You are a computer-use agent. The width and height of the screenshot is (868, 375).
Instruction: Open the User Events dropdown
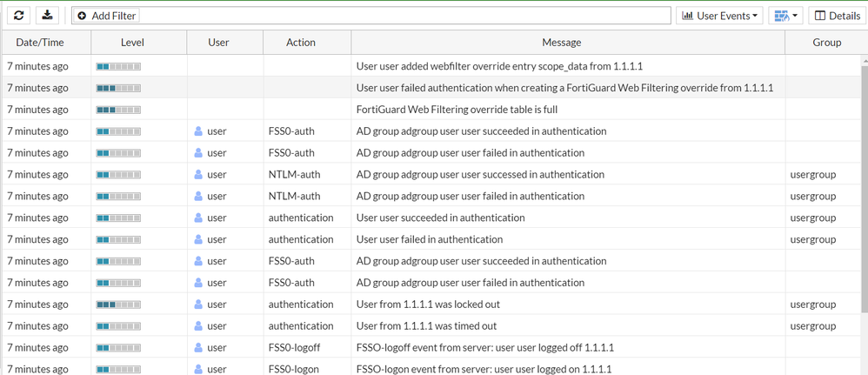click(x=720, y=16)
